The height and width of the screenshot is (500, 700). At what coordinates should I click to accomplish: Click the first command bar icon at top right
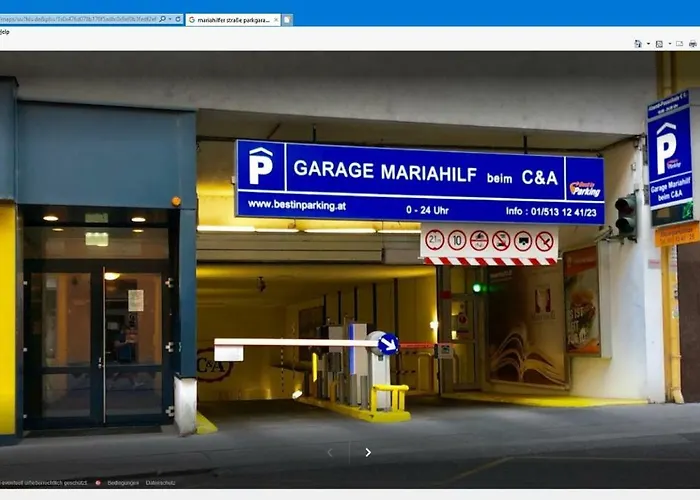click(x=638, y=44)
